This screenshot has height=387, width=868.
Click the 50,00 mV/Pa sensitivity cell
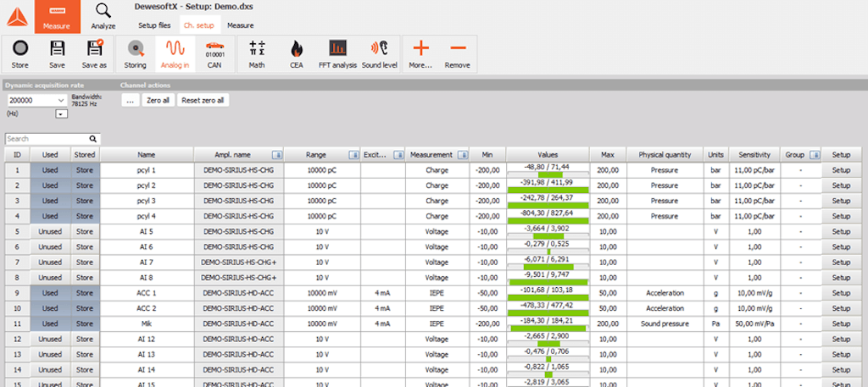coord(754,323)
